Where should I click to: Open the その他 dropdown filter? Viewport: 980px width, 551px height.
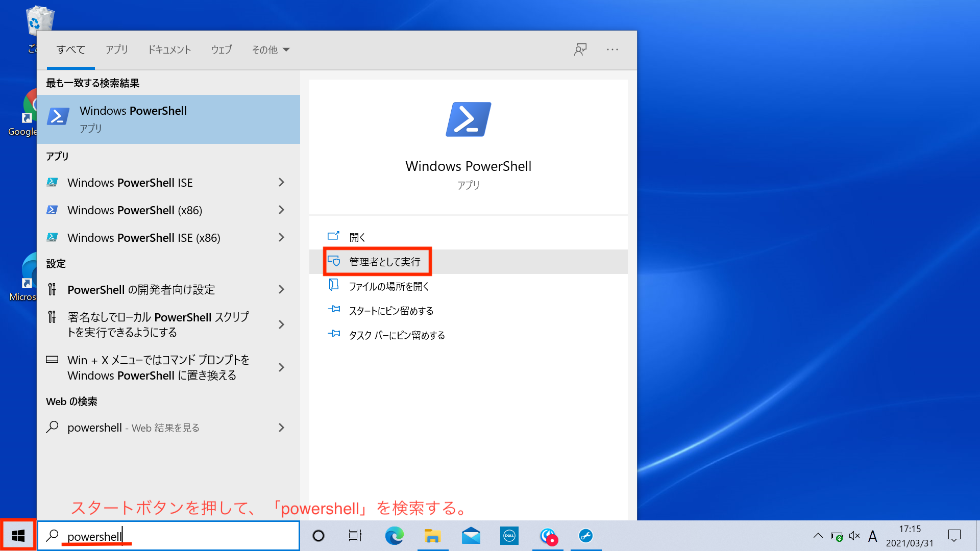[271, 49]
